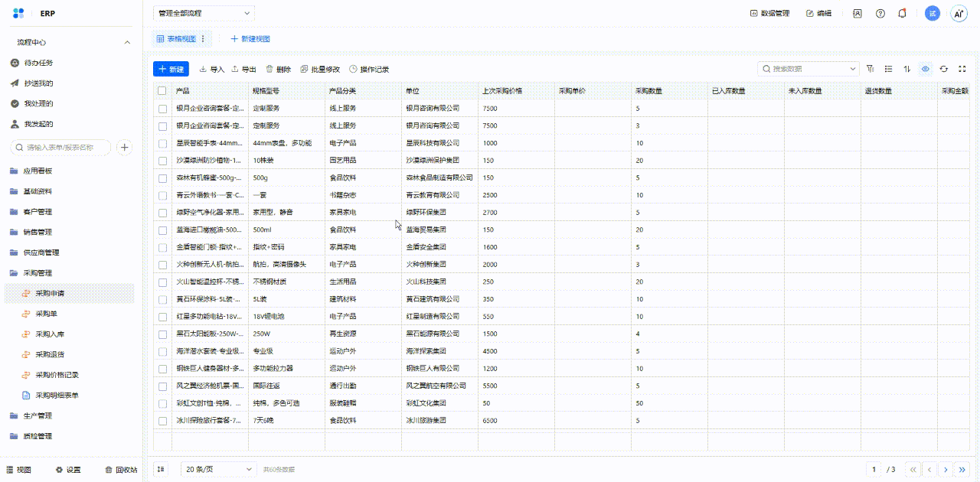Enter fullscreen table mode

coord(962,69)
